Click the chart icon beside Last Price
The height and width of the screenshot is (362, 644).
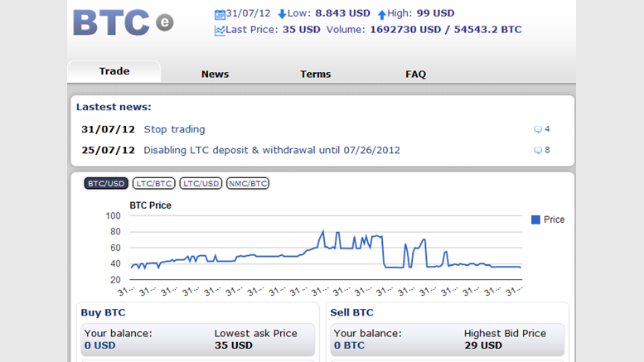[220, 31]
